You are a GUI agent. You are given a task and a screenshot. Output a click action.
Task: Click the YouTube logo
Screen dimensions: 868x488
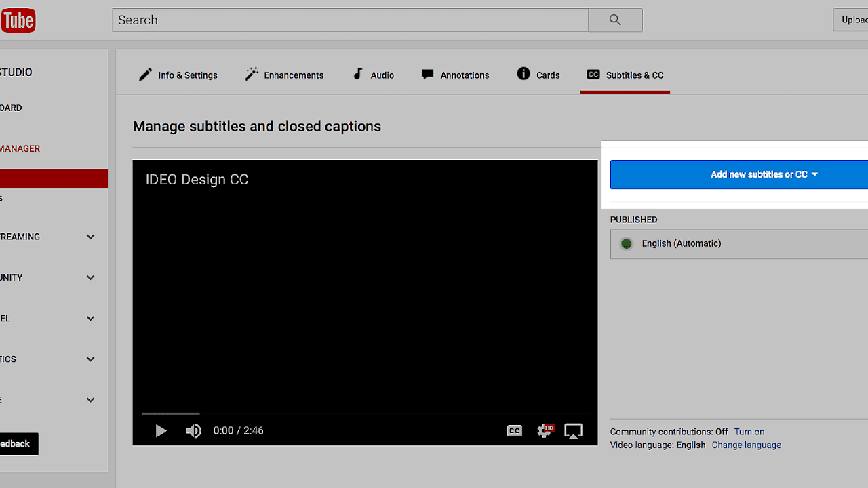(18, 20)
